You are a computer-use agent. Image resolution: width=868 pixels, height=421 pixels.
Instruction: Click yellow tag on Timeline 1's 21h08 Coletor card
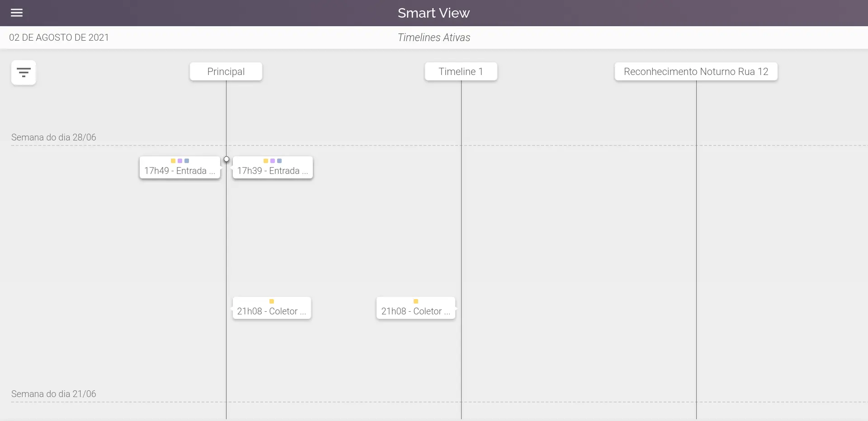point(416,301)
